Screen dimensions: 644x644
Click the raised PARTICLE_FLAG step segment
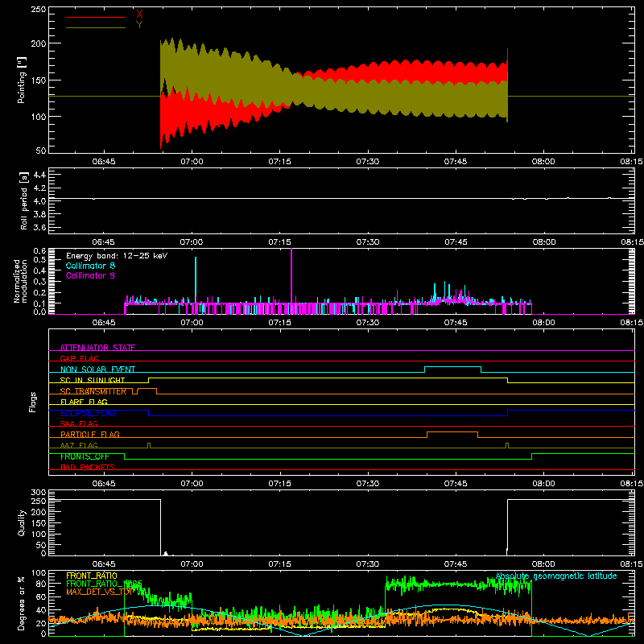[x=452, y=432]
